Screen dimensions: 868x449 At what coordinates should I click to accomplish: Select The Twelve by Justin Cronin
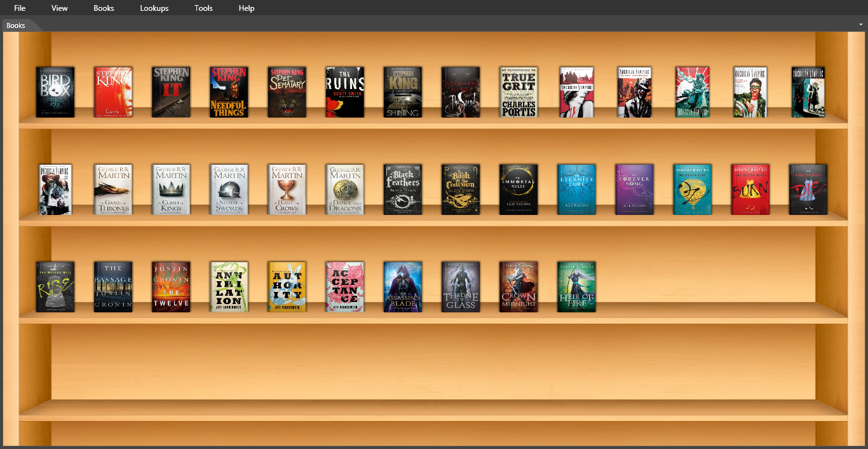tap(171, 287)
